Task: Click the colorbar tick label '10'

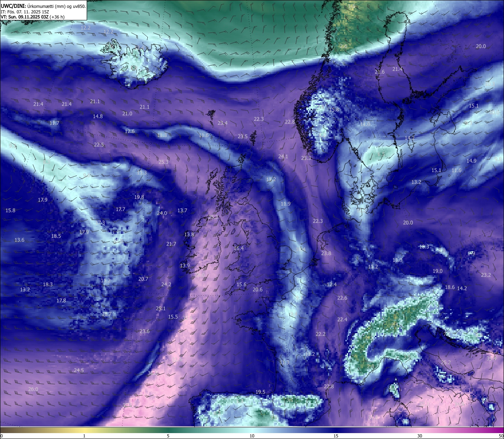Action: pos(252,436)
